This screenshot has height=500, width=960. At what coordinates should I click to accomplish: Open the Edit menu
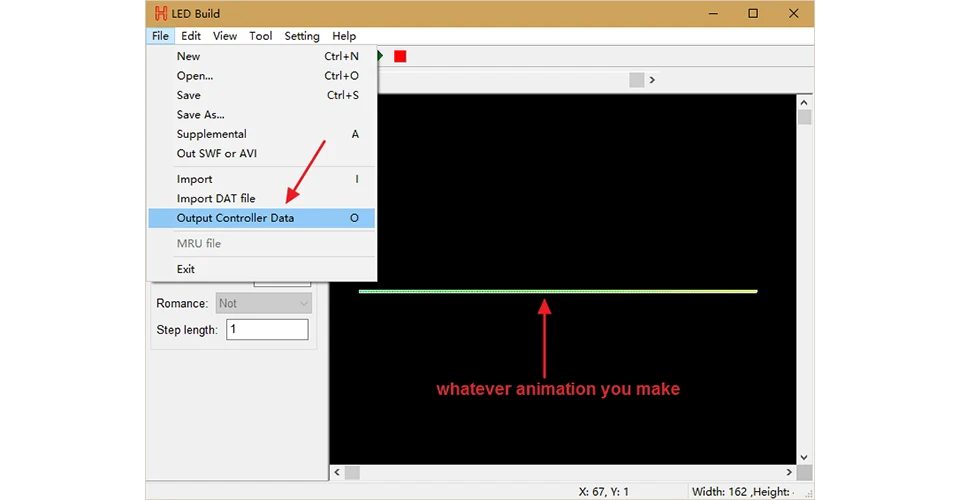tap(190, 36)
